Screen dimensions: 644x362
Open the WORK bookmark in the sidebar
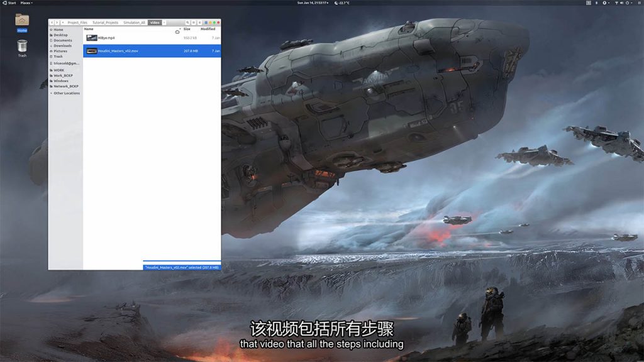pyautogui.click(x=57, y=70)
